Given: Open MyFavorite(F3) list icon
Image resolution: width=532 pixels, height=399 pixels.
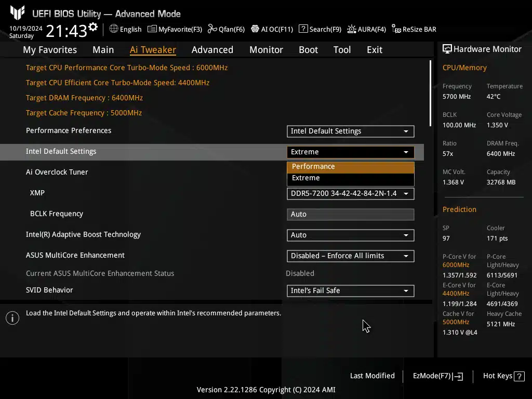Looking at the screenshot, I should (152, 29).
